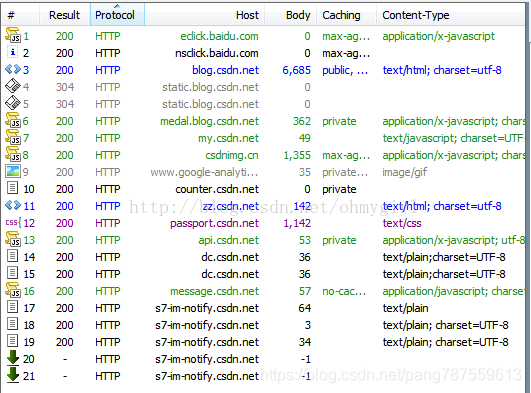The height and width of the screenshot is (393, 531).
Task: Click the JS icon of session 13
Action: pos(13,239)
